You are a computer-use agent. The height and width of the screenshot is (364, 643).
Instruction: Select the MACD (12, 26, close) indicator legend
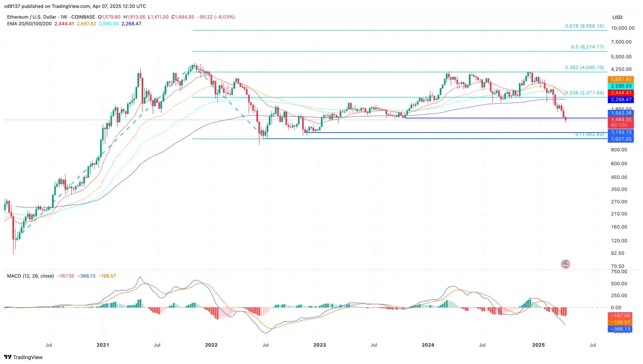[30, 276]
